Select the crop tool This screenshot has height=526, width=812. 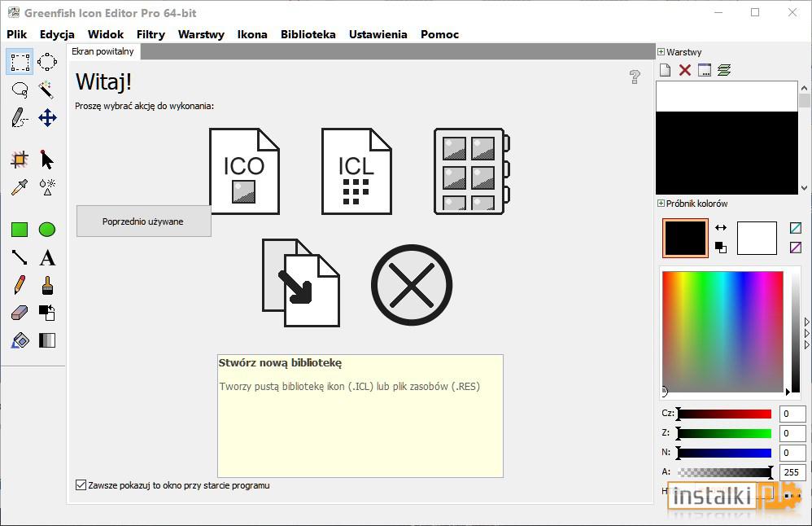[x=20, y=160]
